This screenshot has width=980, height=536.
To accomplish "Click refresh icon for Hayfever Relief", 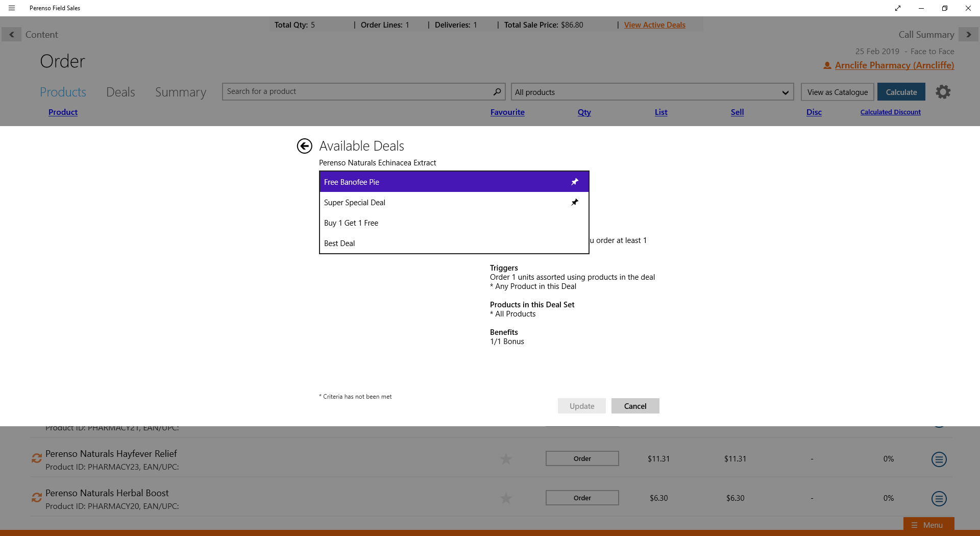I will pos(36,458).
